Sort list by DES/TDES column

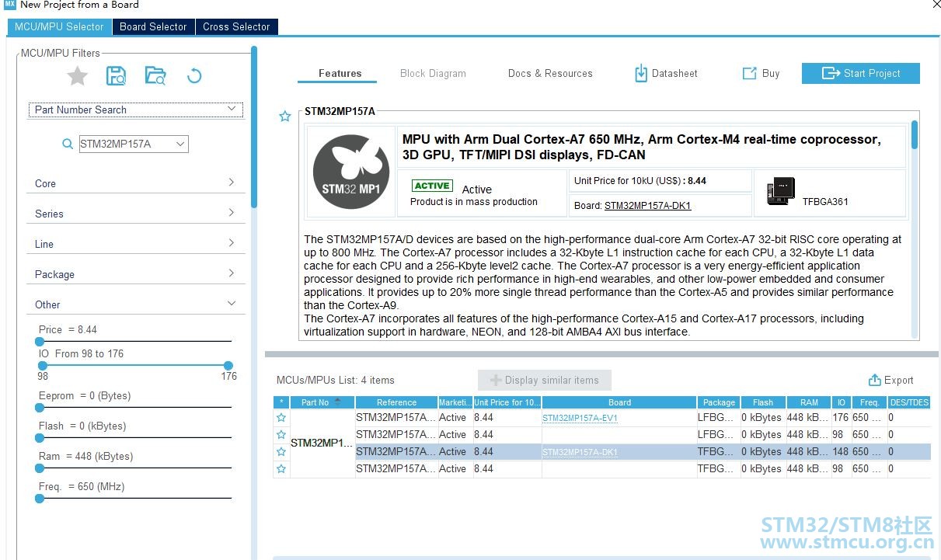click(909, 402)
